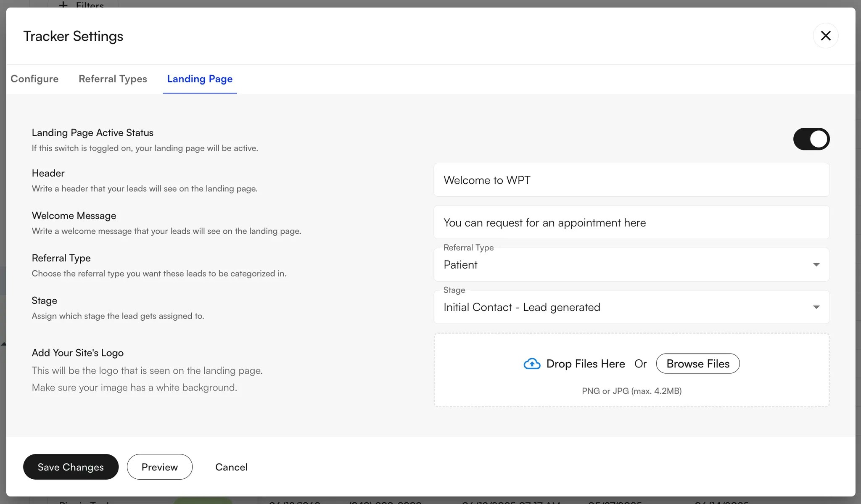Change stage from Initial Contact - Lead generated
The width and height of the screenshot is (861, 504).
tap(631, 307)
